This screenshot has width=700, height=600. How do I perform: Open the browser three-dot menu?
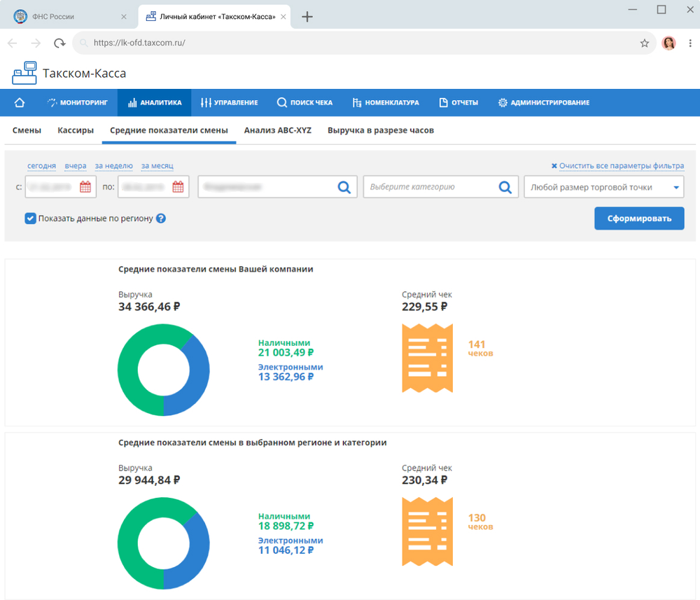(689, 43)
